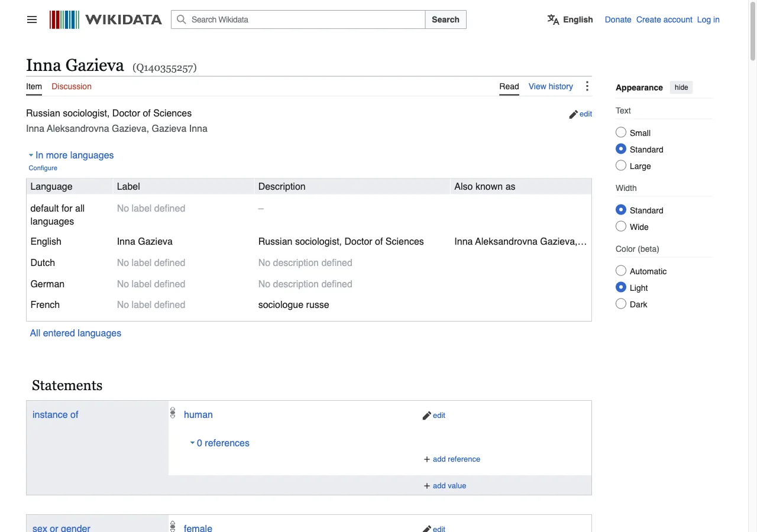757x532 pixels.
Task: Hide the Appearance panel
Action: [681, 87]
